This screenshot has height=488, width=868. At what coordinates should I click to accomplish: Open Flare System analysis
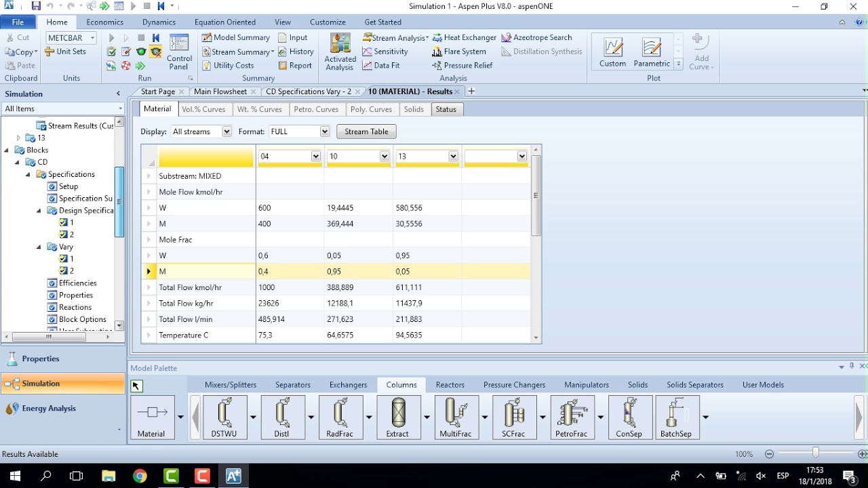459,52
